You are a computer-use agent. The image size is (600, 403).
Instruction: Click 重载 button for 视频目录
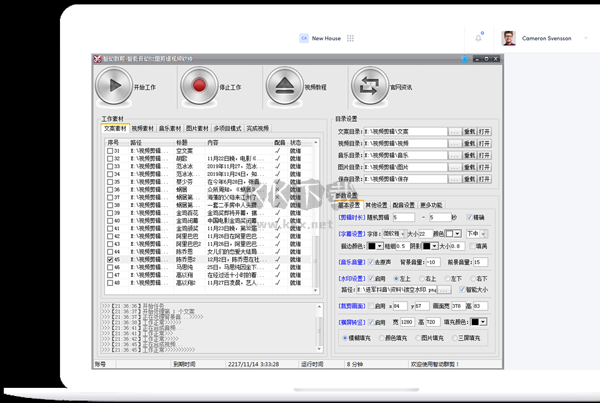pyautogui.click(x=469, y=143)
